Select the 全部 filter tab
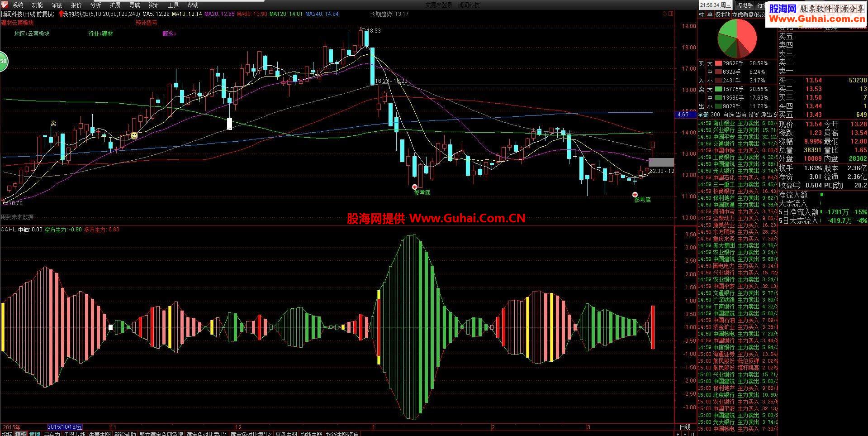The height and width of the screenshot is (436, 868). pyautogui.click(x=703, y=115)
